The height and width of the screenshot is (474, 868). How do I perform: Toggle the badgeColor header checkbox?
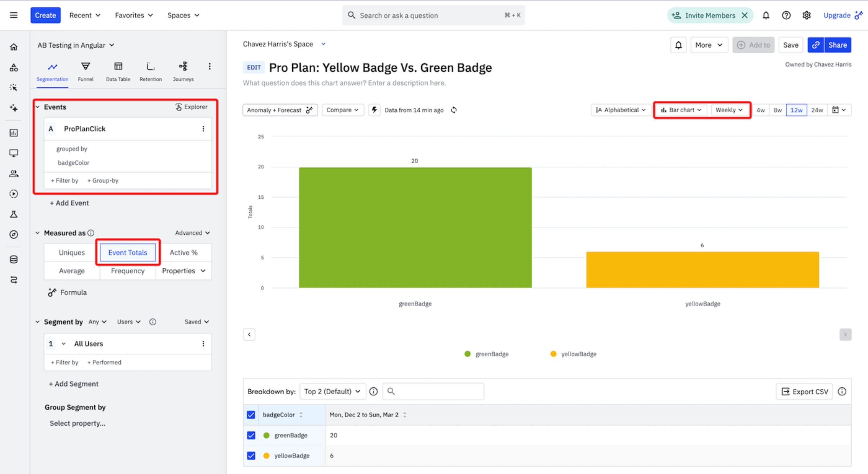pos(251,414)
